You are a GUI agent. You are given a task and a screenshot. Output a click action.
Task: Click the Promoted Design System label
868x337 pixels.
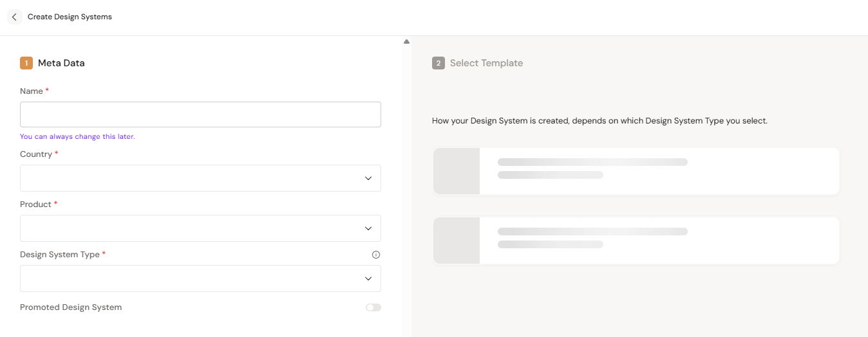point(71,307)
